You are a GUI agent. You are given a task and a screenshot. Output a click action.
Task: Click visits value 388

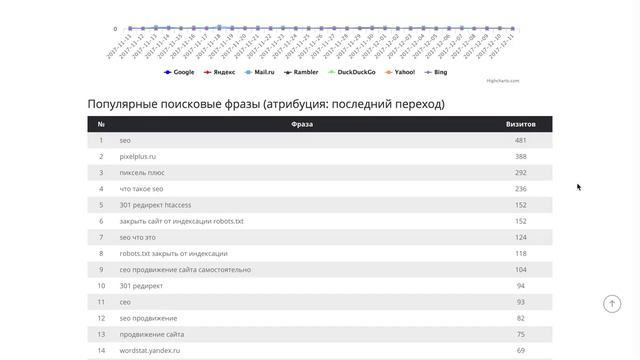(x=520, y=156)
